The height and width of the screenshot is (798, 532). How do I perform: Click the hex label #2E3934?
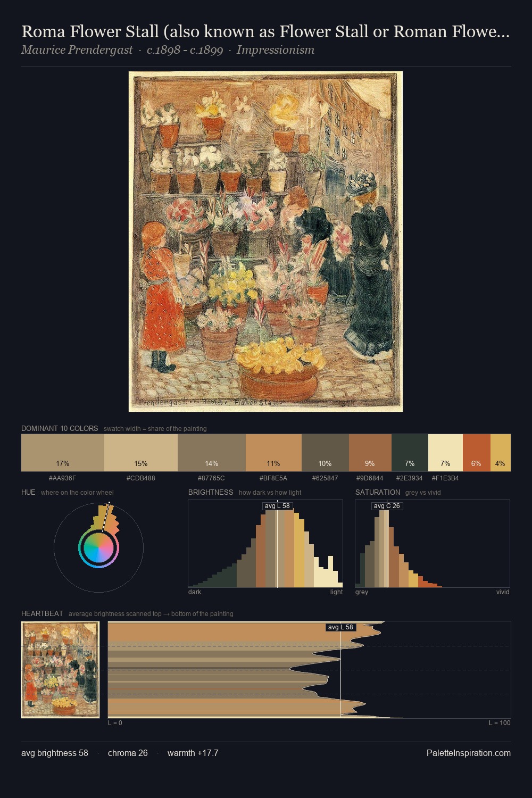(410, 478)
